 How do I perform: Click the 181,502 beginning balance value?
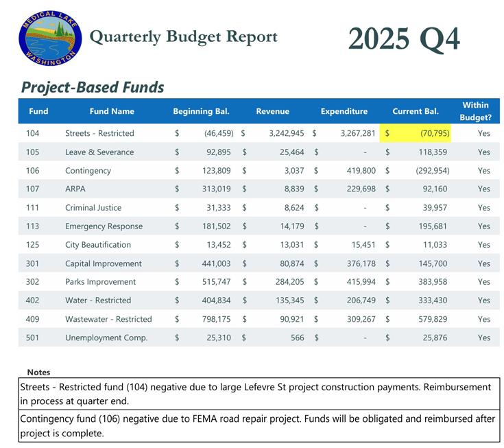[x=216, y=226]
